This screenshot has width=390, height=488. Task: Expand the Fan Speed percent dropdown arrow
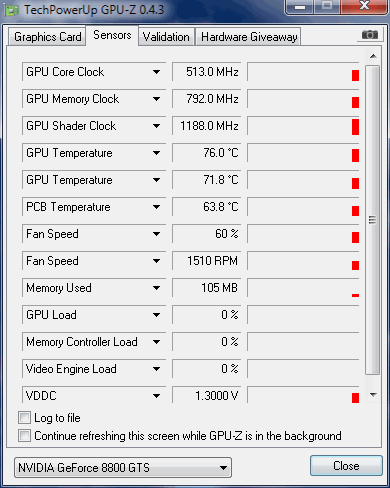pos(156,234)
